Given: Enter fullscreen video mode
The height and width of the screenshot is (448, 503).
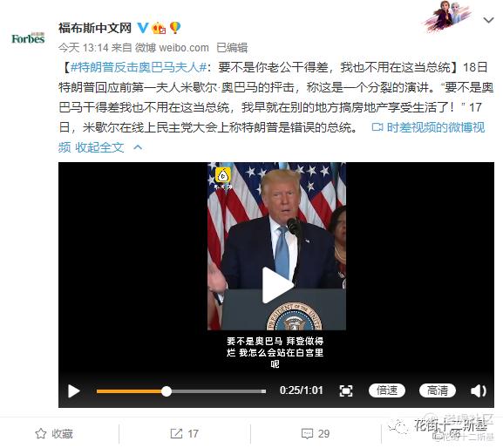Looking at the screenshot, I should tap(346, 391).
